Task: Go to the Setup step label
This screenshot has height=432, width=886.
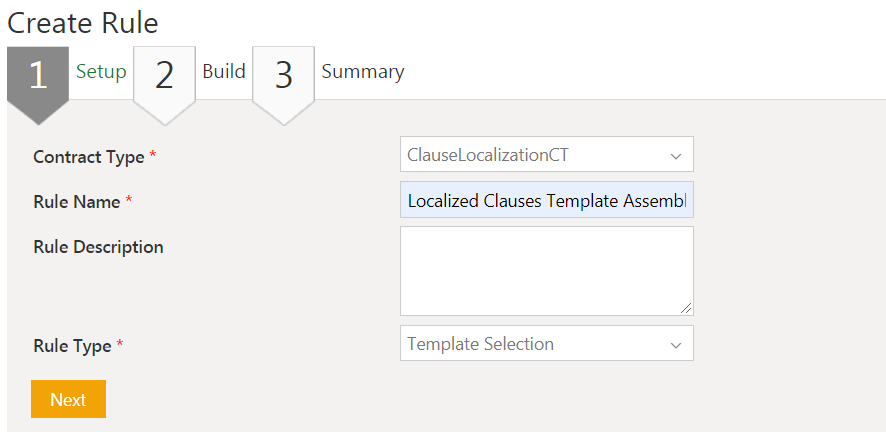Action: coord(101,72)
